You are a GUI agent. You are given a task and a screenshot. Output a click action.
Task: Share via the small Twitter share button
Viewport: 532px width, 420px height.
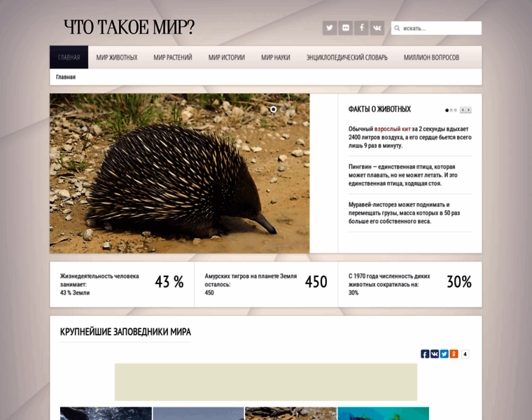[x=444, y=353]
